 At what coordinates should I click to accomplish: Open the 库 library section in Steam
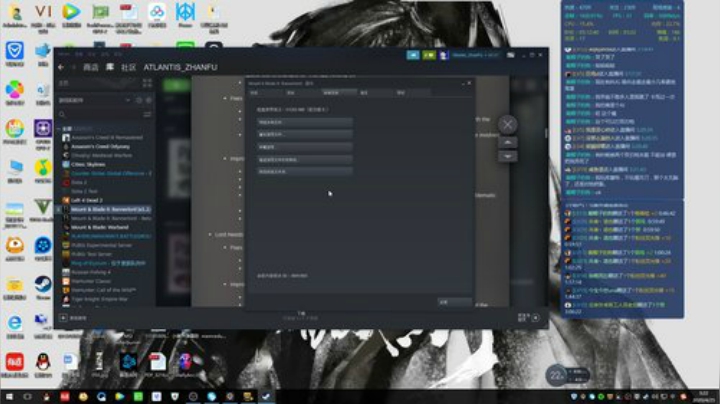click(x=110, y=67)
